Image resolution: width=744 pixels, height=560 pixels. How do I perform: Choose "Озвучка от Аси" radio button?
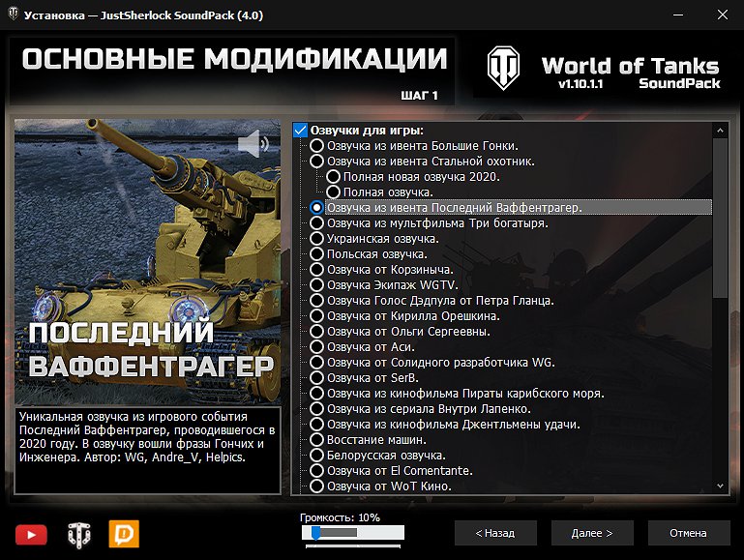pyautogui.click(x=317, y=347)
